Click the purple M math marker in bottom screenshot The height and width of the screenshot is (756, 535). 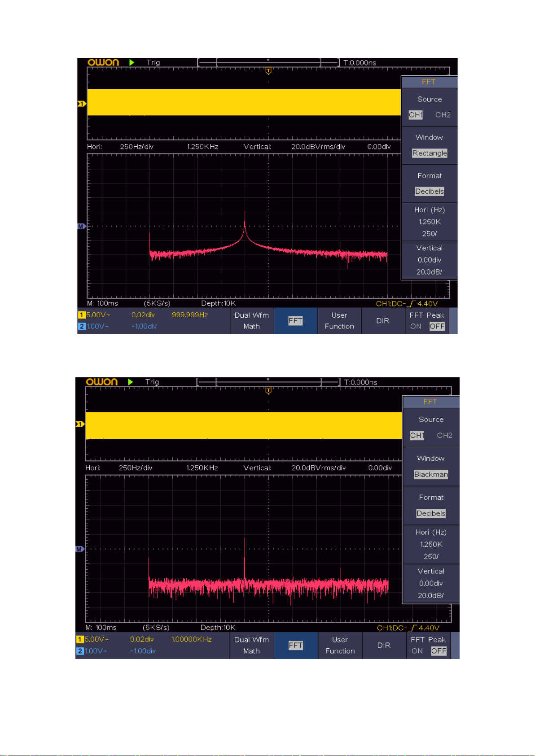(80, 549)
